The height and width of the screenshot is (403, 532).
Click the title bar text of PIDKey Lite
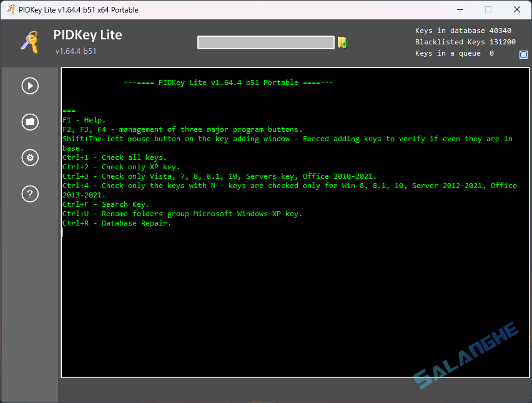(78, 9)
